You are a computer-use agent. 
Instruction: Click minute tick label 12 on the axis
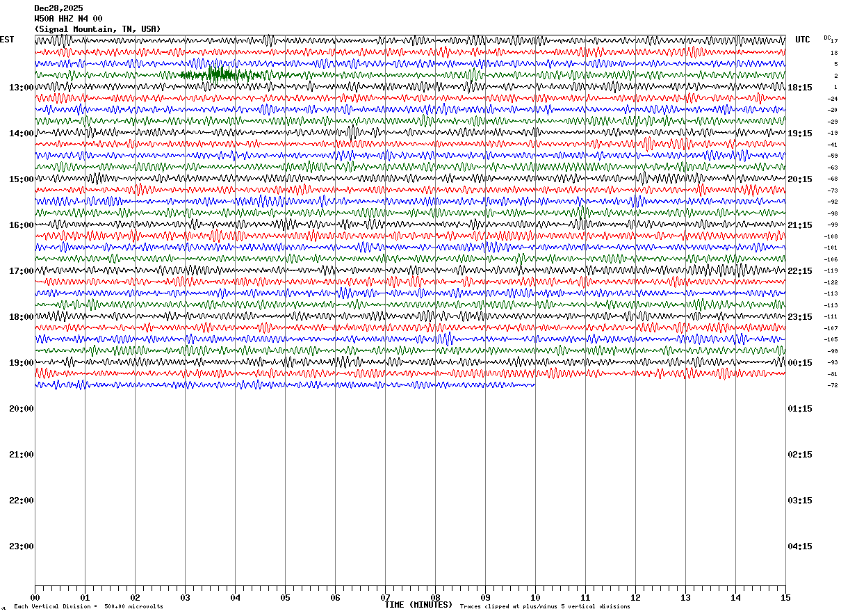[x=635, y=597]
